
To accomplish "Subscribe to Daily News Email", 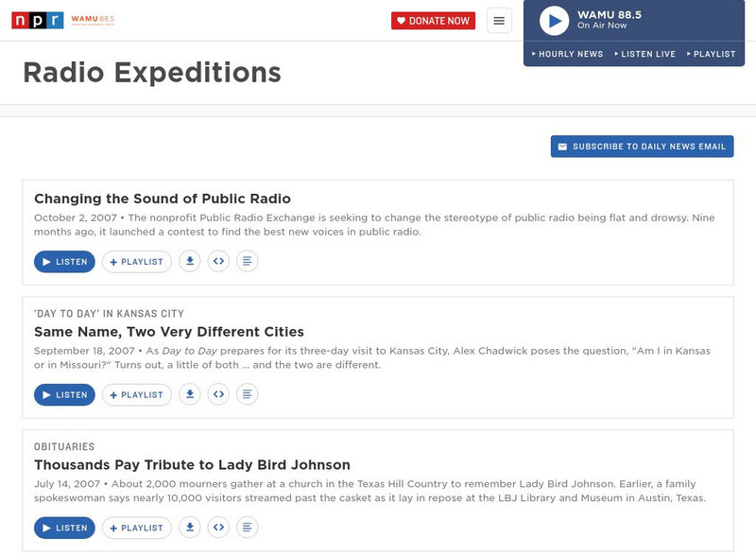I will (642, 147).
